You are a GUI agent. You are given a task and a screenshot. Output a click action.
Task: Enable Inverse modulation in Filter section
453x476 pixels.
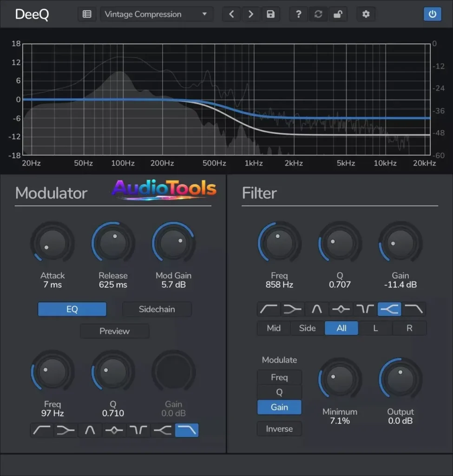(x=279, y=429)
